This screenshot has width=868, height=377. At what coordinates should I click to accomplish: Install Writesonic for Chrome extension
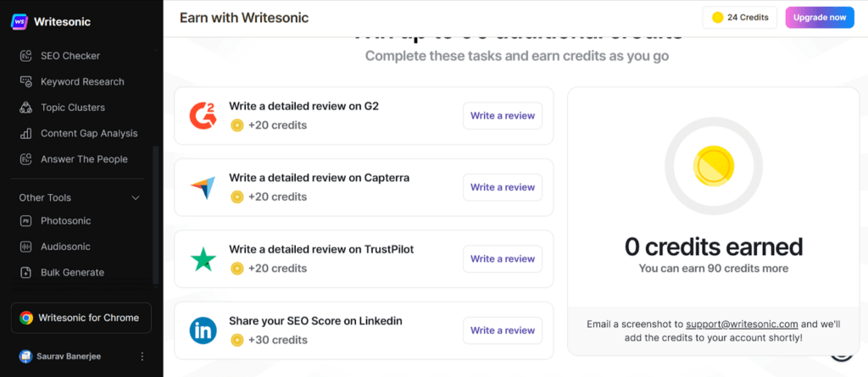pyautogui.click(x=81, y=318)
